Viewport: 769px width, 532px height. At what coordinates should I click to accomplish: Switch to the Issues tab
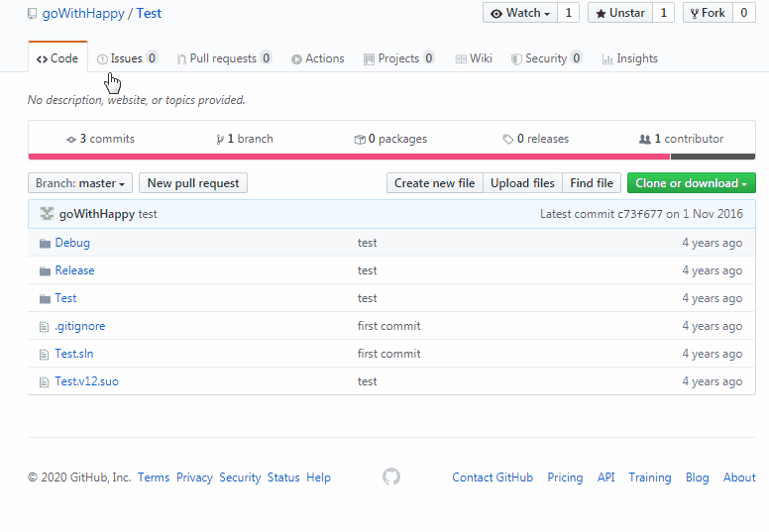coord(127,58)
